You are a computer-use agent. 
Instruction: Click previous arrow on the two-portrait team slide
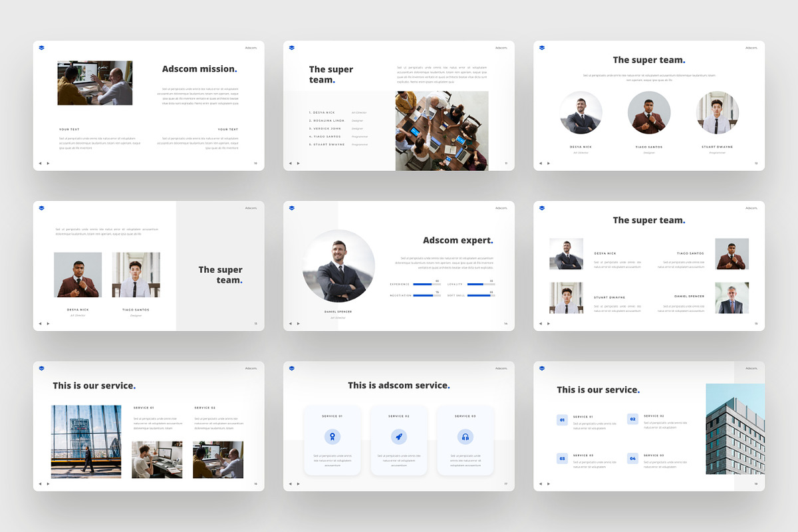click(40, 323)
